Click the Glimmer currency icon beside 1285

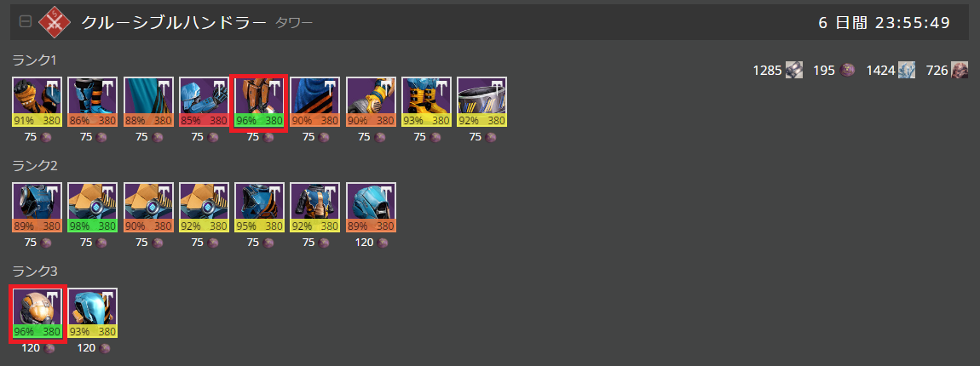click(793, 70)
